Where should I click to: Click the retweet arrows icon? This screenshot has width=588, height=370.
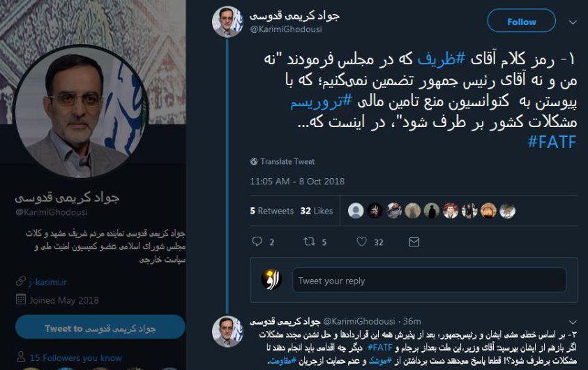click(x=309, y=242)
